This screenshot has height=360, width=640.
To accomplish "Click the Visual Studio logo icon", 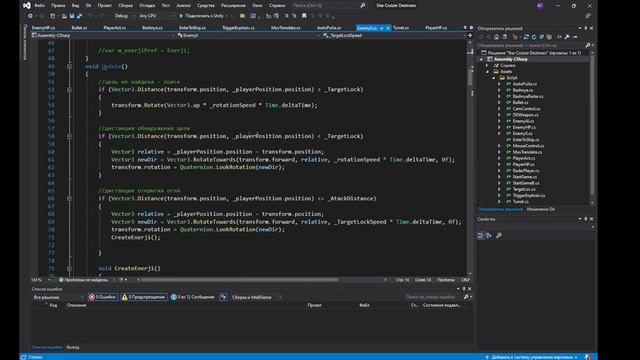I will click(x=27, y=5).
